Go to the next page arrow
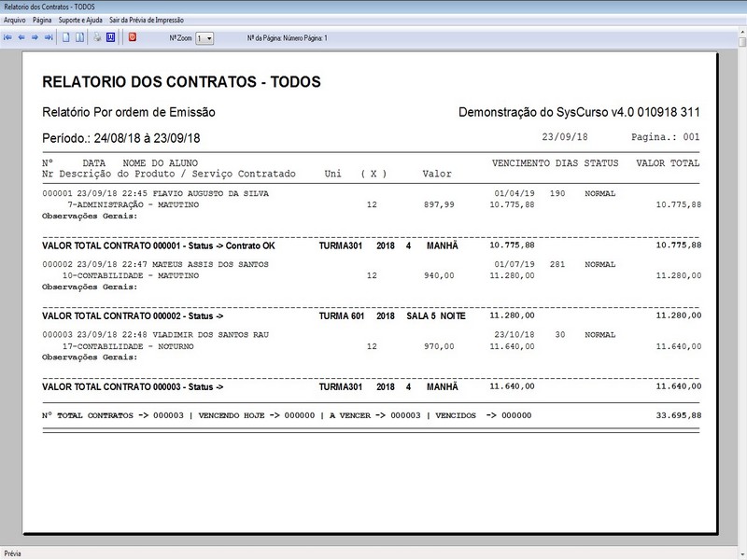Viewport: 747px width, 560px height. tap(35, 37)
